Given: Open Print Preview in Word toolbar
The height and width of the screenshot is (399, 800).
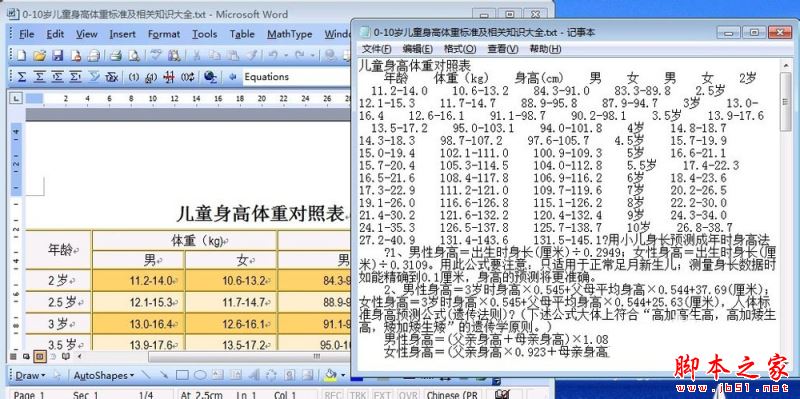Looking at the screenshot, I should [134, 55].
